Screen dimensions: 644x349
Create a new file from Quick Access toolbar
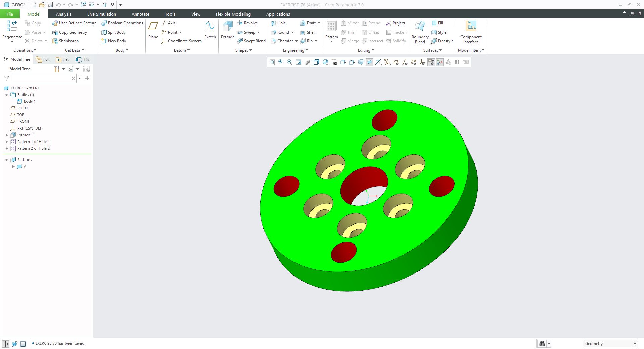point(34,5)
